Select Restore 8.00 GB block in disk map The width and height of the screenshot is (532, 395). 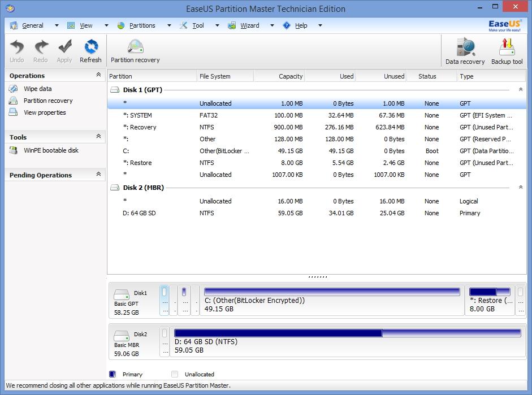(490, 301)
